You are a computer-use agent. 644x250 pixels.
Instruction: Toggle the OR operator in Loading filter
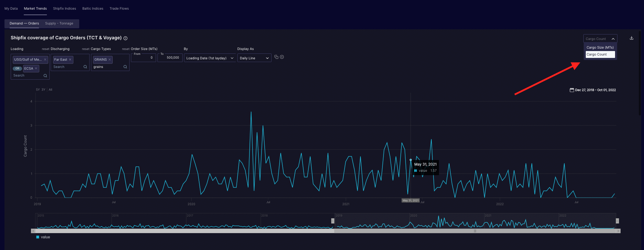pyautogui.click(x=17, y=68)
